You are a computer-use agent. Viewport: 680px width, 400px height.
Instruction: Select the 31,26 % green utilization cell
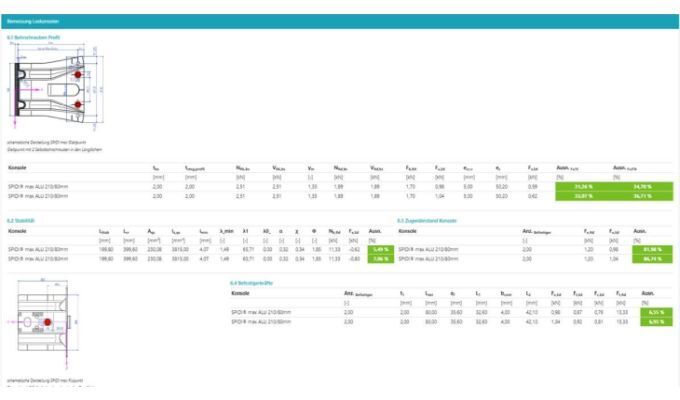pyautogui.click(x=582, y=186)
